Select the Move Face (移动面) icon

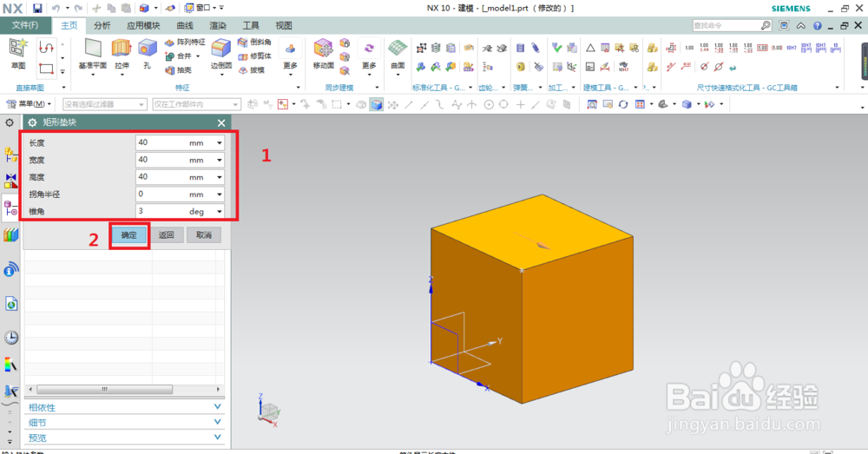(323, 48)
